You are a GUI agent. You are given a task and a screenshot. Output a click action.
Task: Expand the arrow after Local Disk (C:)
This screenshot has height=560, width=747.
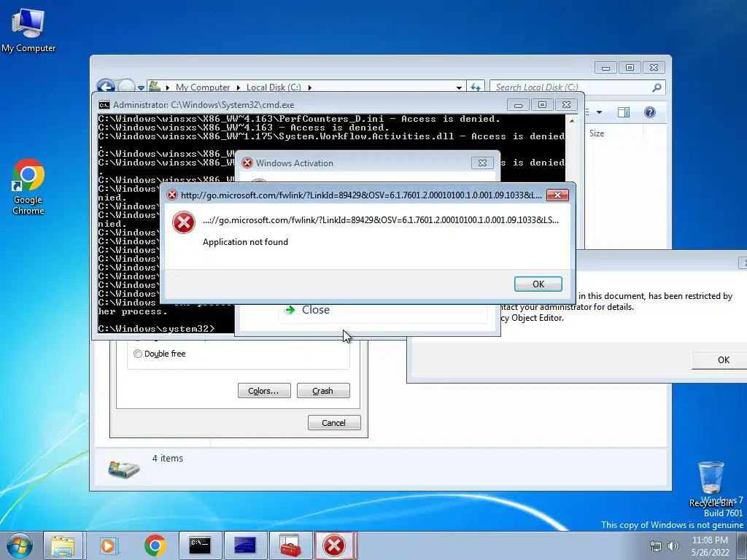click(x=309, y=87)
